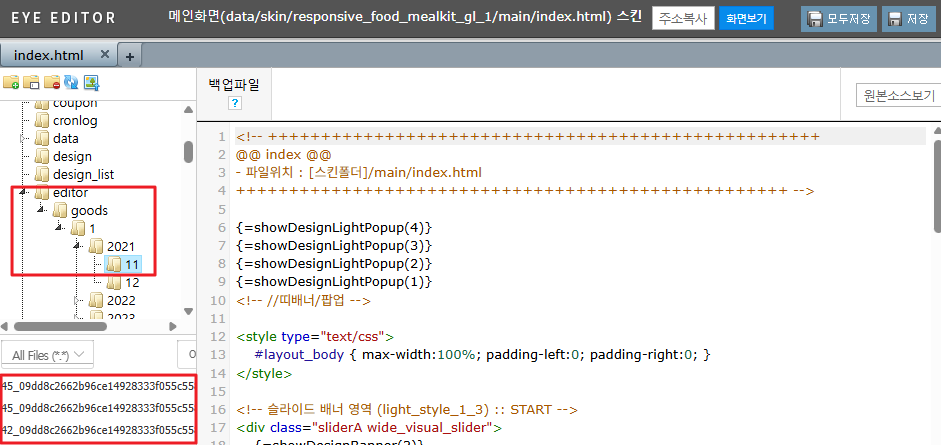941x445 pixels.
Task: Click the style type="text/css" opening tag line
Action: [x=315, y=336]
